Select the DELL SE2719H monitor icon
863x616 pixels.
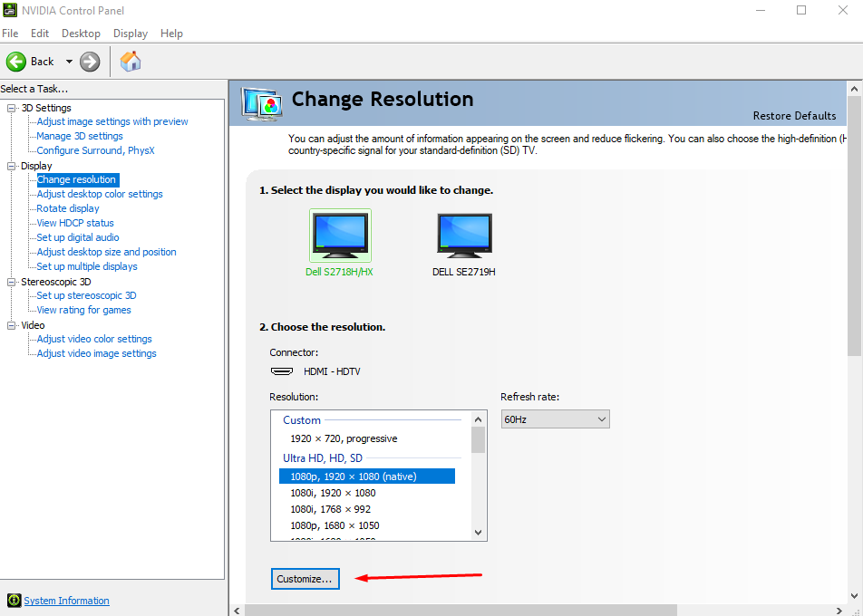coord(463,236)
